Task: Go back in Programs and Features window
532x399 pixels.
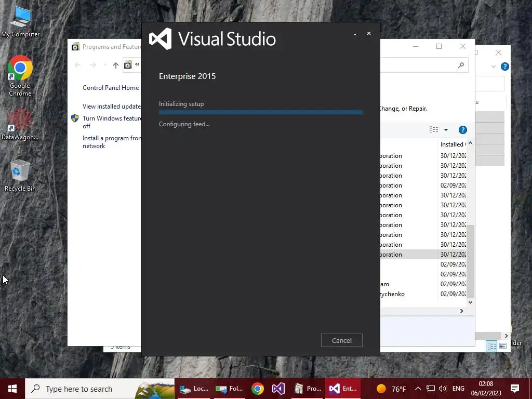Action: point(78,65)
